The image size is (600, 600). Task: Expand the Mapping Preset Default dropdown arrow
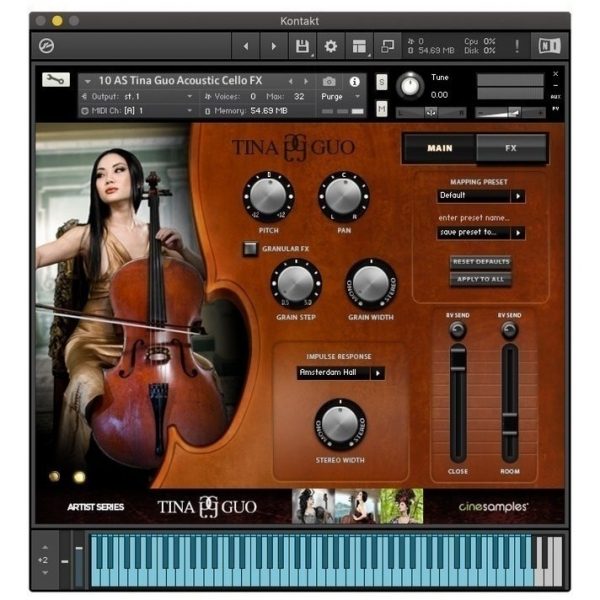click(x=518, y=196)
